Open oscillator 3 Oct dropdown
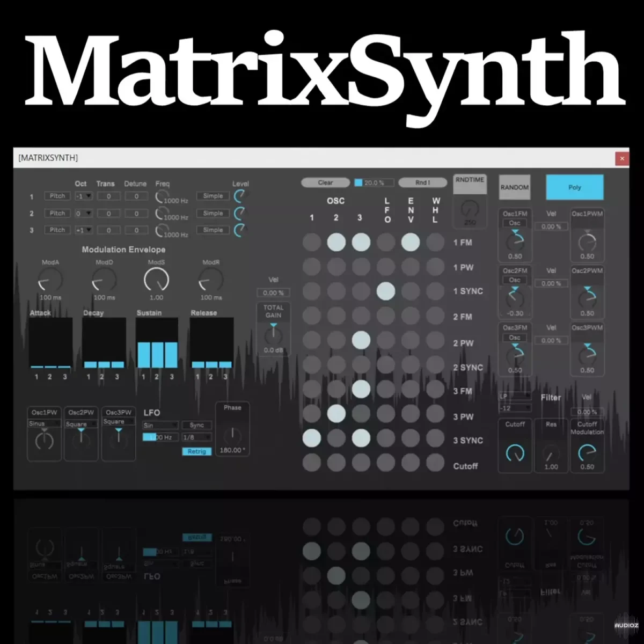The height and width of the screenshot is (644, 644). coord(83,230)
